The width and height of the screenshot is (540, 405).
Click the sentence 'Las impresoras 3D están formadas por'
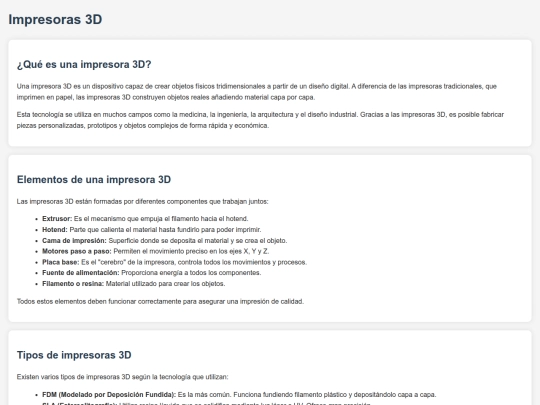tap(142, 201)
